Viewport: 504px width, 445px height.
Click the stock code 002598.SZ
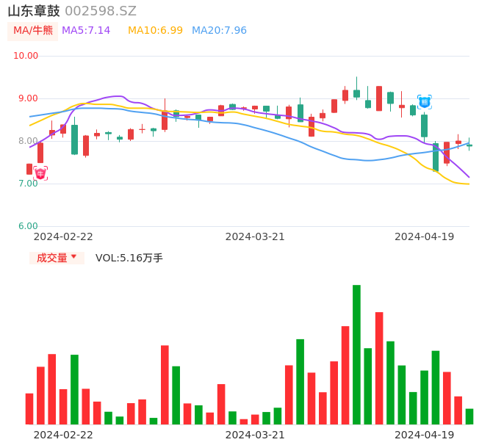point(101,11)
